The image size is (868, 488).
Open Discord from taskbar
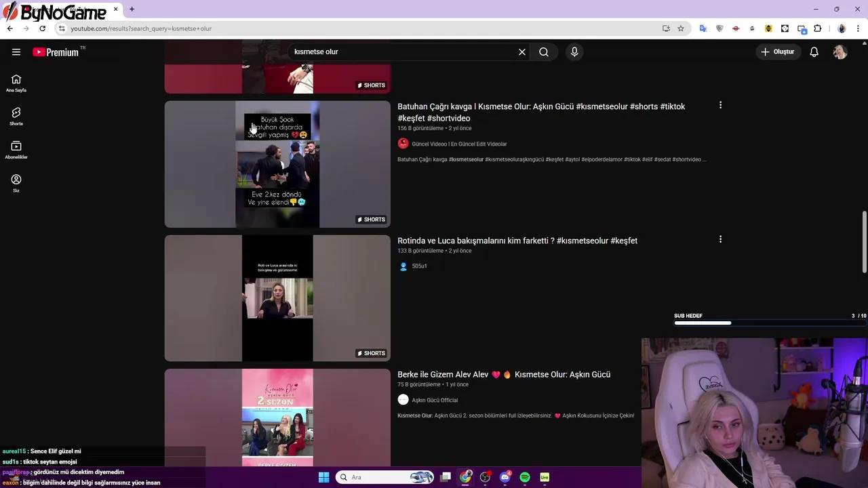pos(505,477)
